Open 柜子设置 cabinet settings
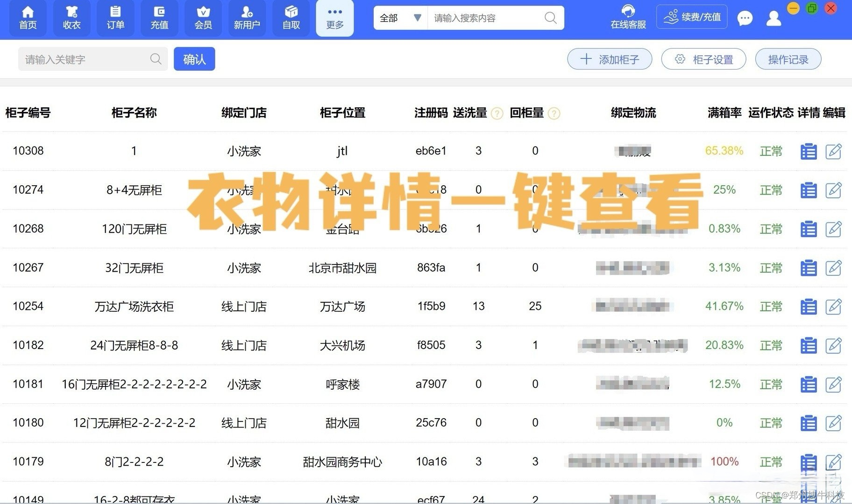Viewport: 852px width, 504px height. pos(703,59)
